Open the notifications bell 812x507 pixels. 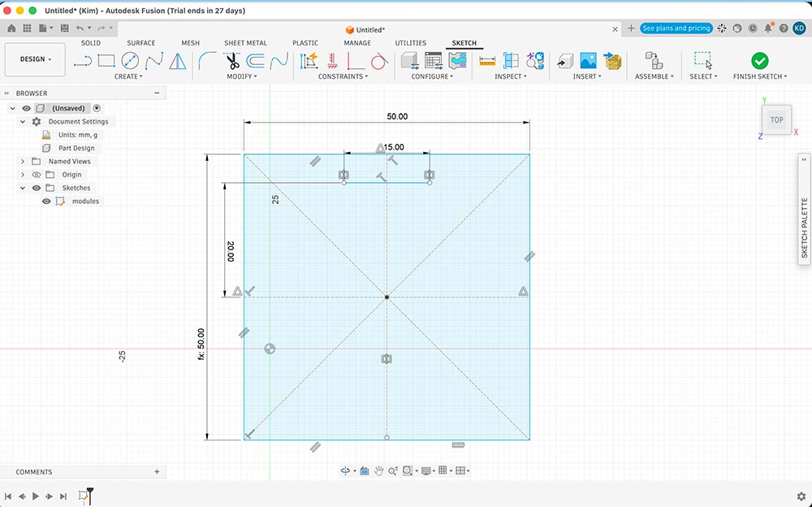pos(768,28)
